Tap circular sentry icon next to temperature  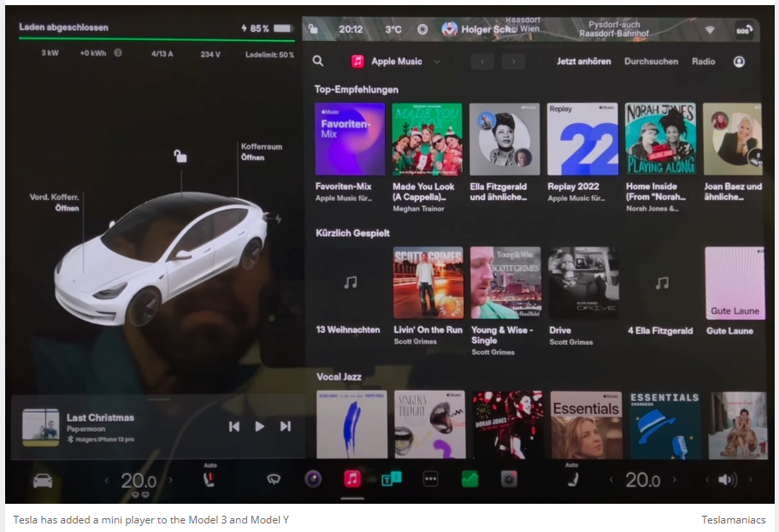pos(422,29)
